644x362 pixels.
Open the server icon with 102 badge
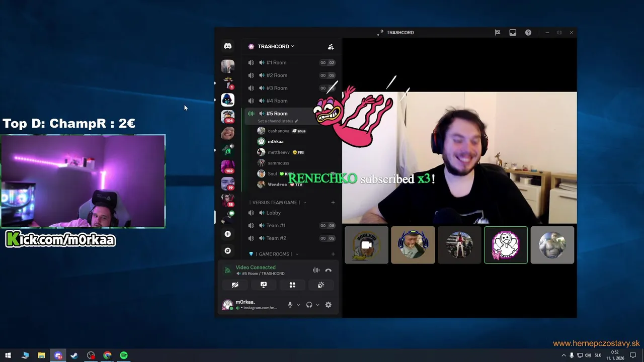(x=227, y=166)
